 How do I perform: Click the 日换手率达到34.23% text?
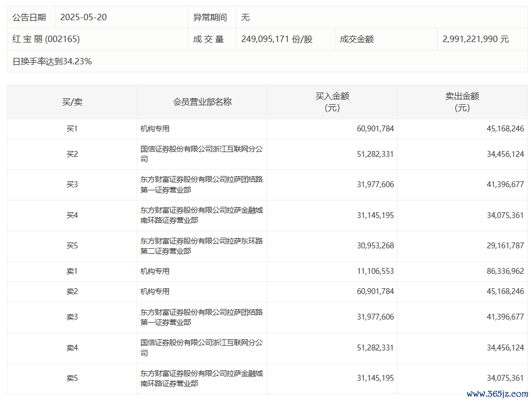(x=52, y=61)
